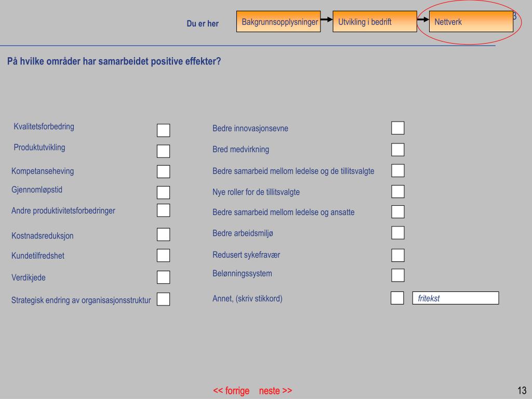The image size is (532, 399).
Task: Go back with the forrige link
Action: [x=231, y=391]
